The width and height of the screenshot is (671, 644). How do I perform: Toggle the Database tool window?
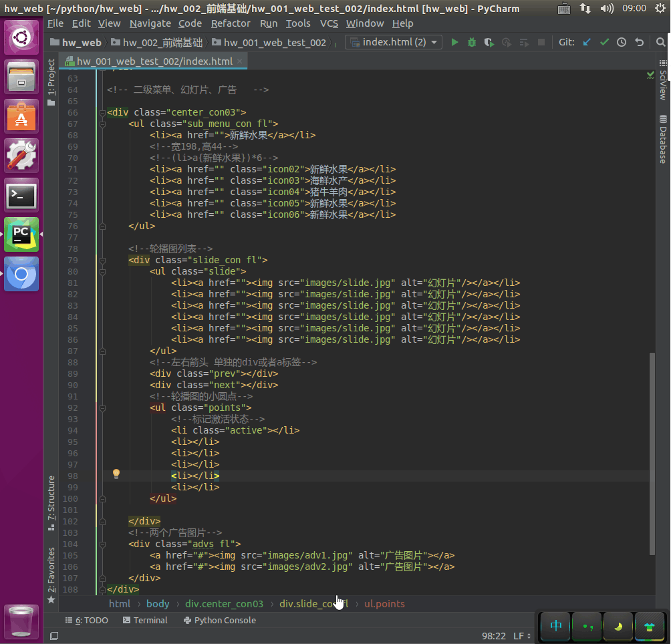pyautogui.click(x=662, y=140)
